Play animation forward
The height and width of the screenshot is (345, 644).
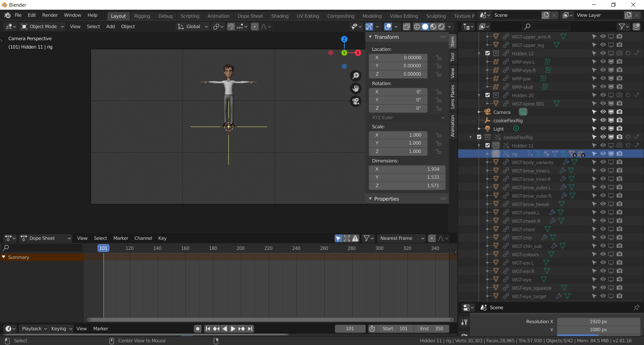(x=233, y=329)
